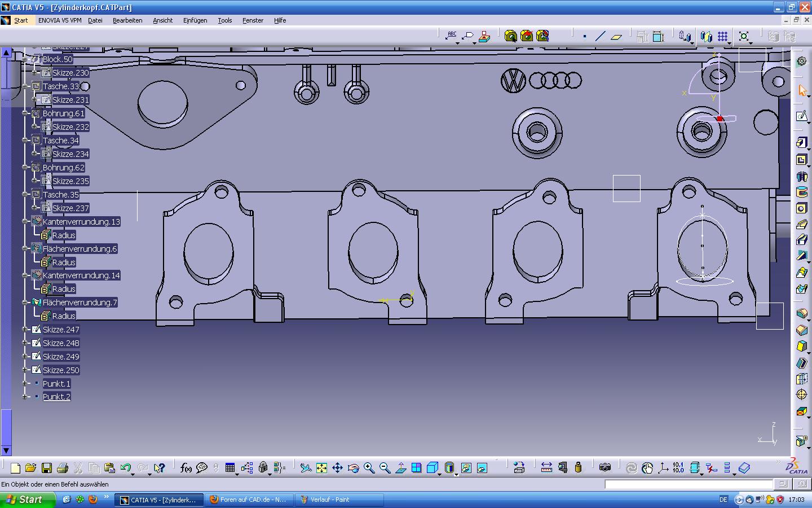
Task: Select Flächenverrundung.7 in the tree
Action: tap(80, 303)
